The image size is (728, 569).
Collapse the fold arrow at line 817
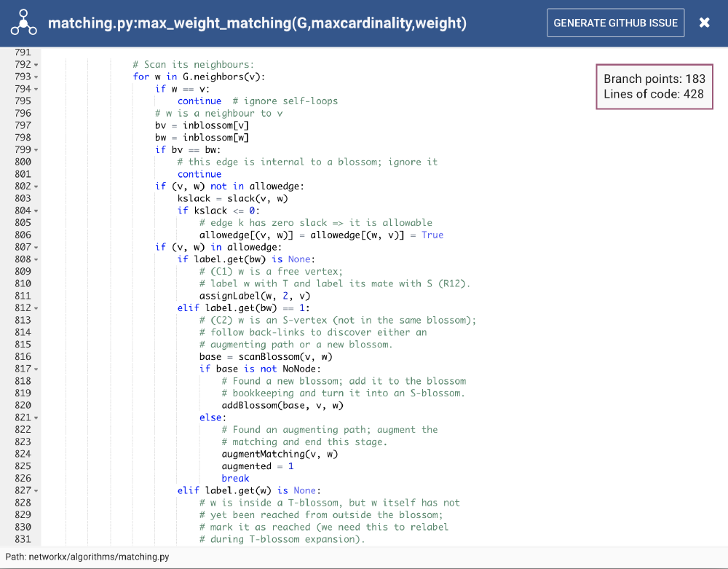(x=36, y=369)
